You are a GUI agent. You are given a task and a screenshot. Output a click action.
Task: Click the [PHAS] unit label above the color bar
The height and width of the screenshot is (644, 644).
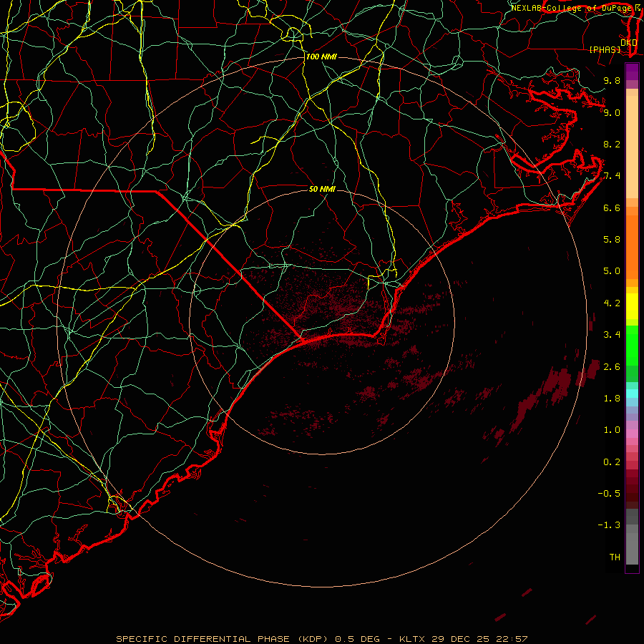pyautogui.click(x=605, y=49)
